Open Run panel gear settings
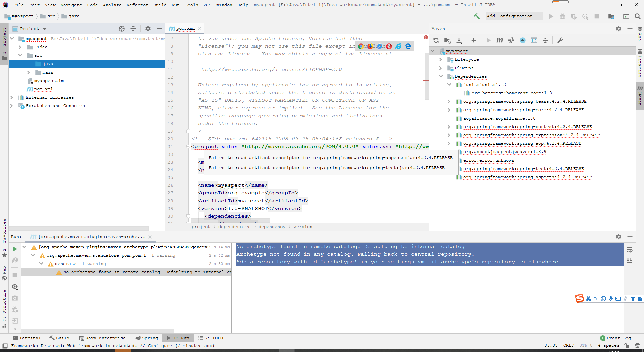 click(x=619, y=237)
